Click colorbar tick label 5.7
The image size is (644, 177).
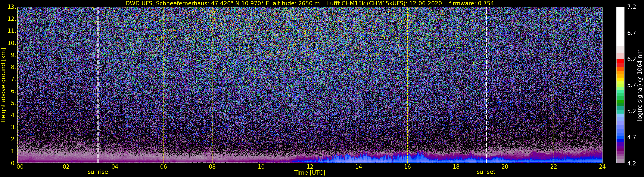click(x=632, y=85)
